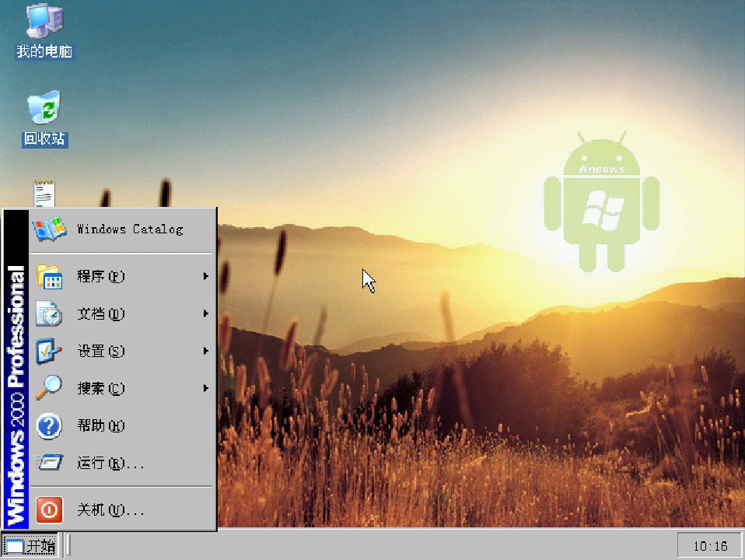Click the taskbar clock showing 10:16
Viewport: 745px width, 560px height.
710,546
